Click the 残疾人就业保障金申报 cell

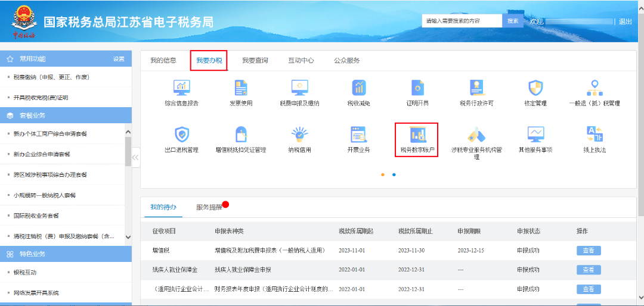(x=243, y=270)
